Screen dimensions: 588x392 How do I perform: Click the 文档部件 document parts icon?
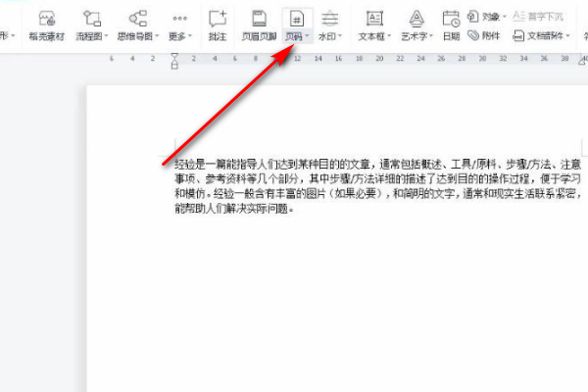pyautogui.click(x=518, y=35)
